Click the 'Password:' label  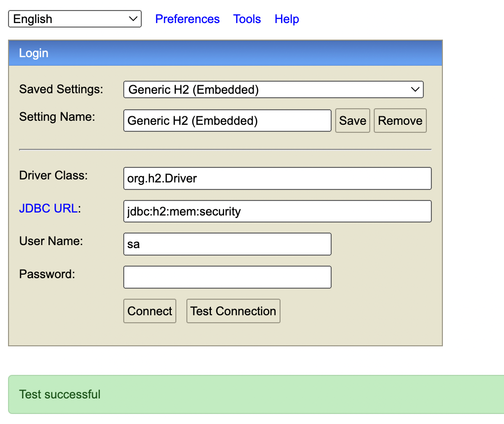point(47,274)
